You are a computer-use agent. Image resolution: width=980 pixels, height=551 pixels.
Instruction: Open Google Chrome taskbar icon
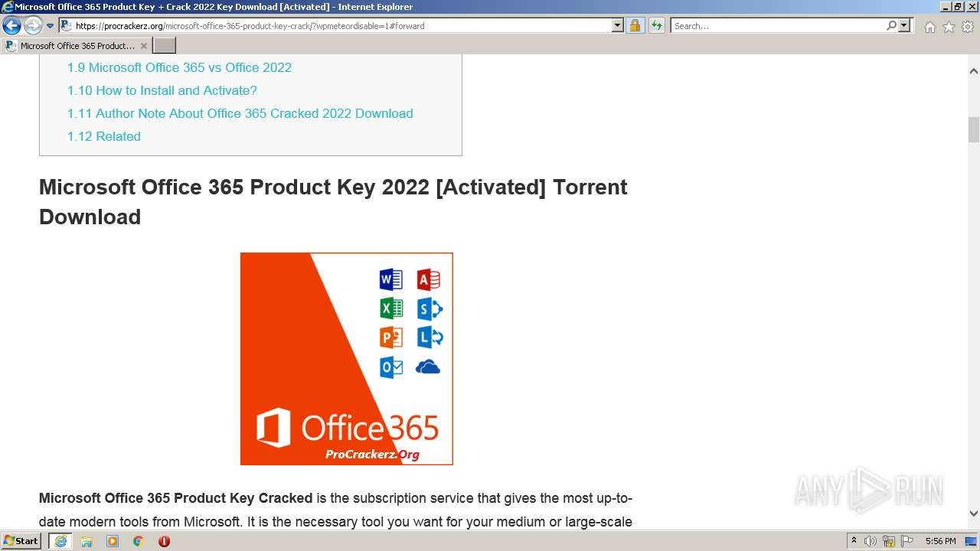pos(139,541)
